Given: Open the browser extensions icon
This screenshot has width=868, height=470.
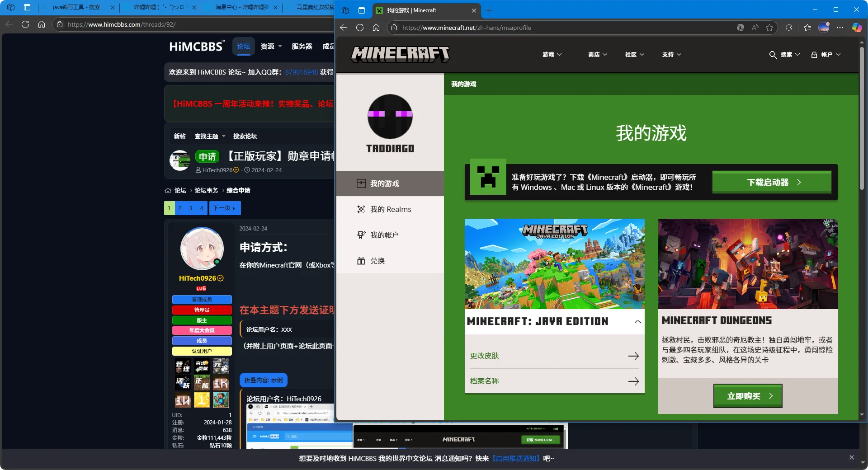Looking at the screenshot, I should coord(789,27).
